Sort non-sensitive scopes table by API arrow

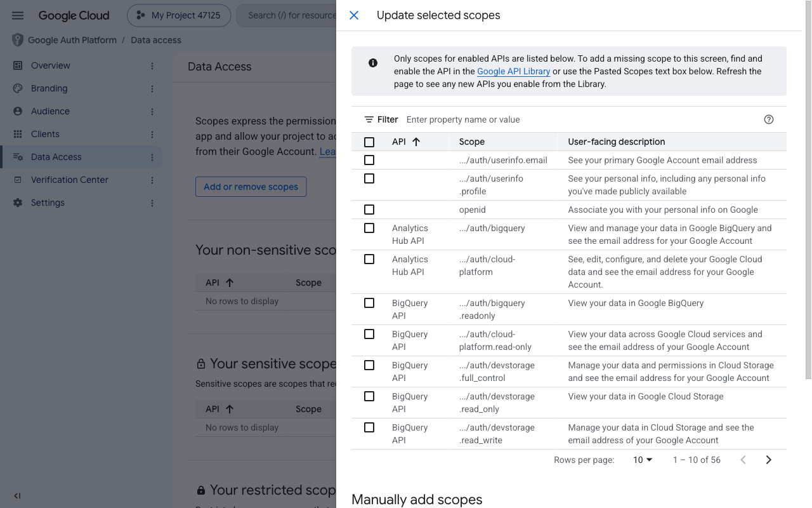click(x=230, y=283)
